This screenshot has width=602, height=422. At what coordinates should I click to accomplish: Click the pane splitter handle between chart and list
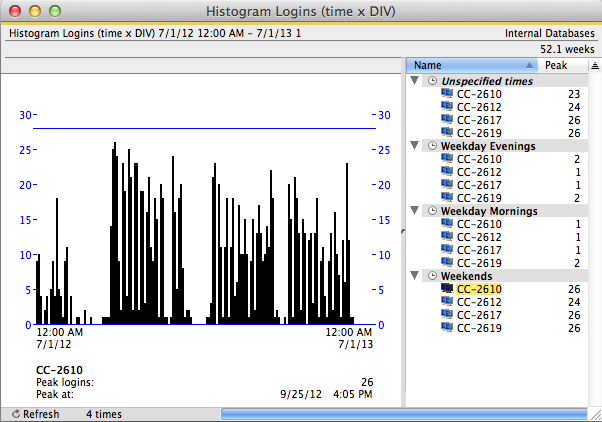(x=403, y=232)
